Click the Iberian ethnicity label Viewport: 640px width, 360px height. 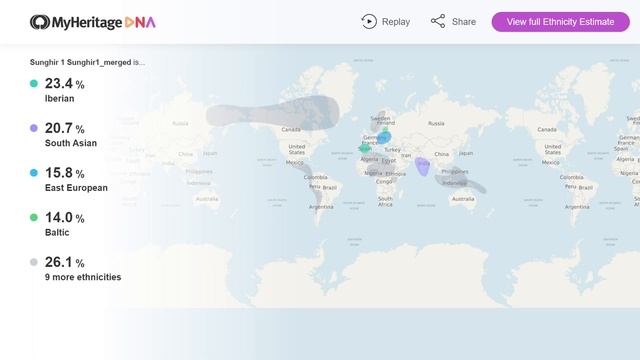click(60, 98)
